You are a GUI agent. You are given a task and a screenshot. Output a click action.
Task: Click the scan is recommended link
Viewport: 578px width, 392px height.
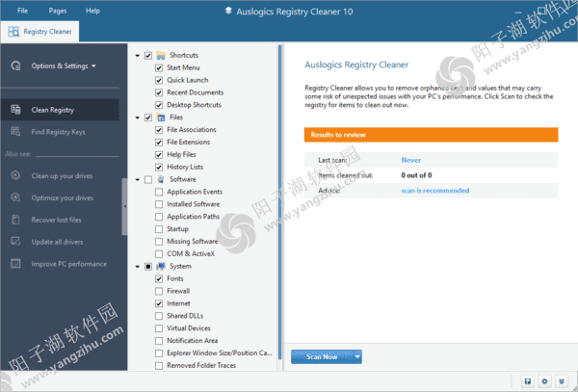(435, 191)
